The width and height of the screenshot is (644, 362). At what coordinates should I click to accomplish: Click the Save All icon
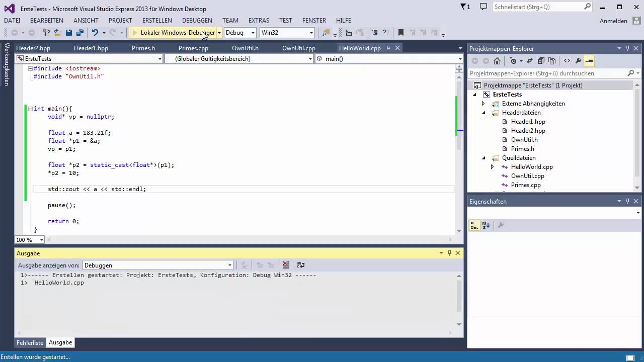pyautogui.click(x=79, y=33)
